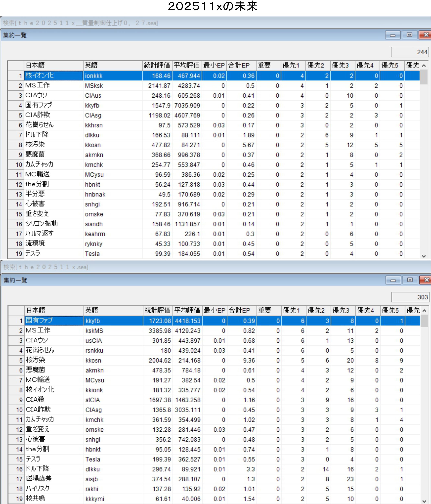Click lower table 重要 column header
The image size is (431, 504).
coord(269,310)
